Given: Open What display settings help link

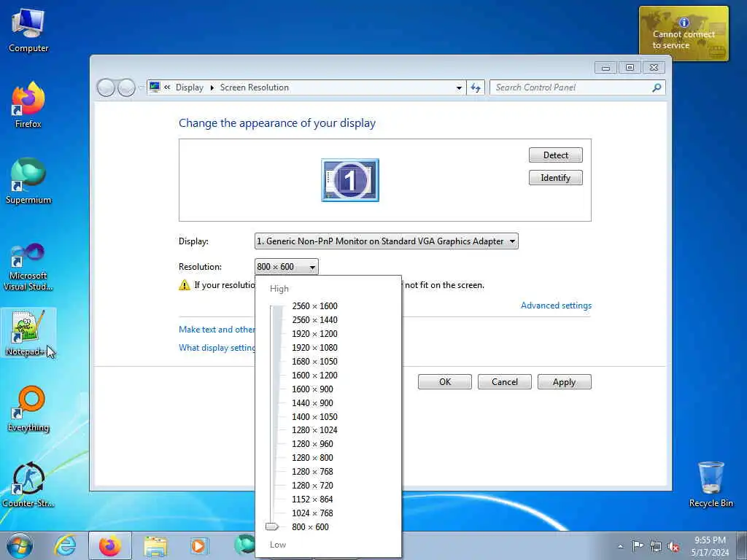Looking at the screenshot, I should [x=217, y=348].
